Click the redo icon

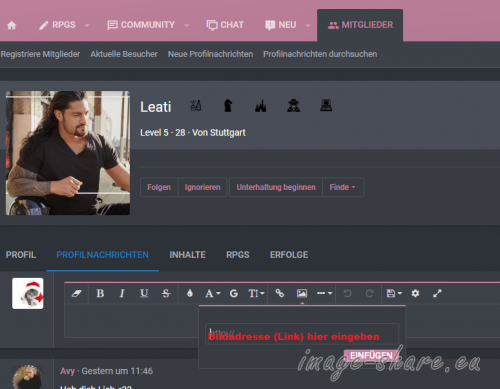point(369,293)
